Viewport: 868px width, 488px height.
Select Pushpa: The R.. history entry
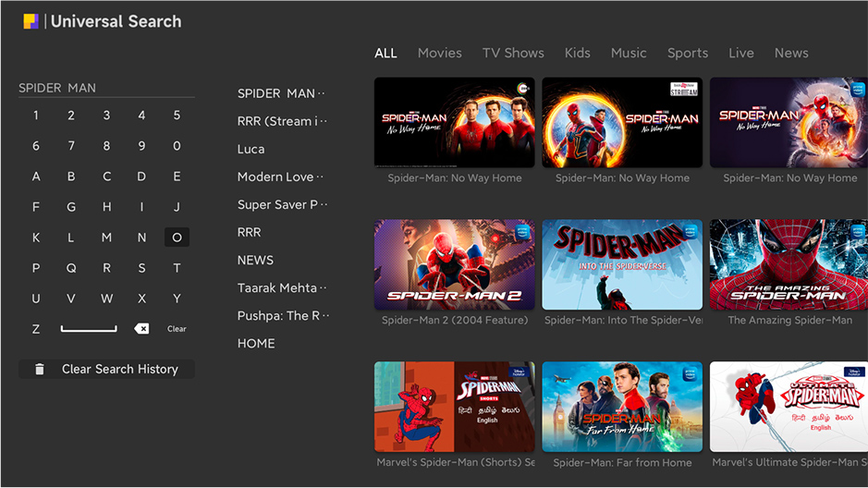click(x=284, y=316)
